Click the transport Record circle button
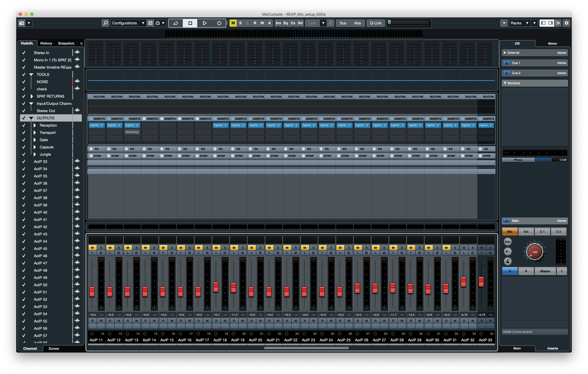 point(219,23)
